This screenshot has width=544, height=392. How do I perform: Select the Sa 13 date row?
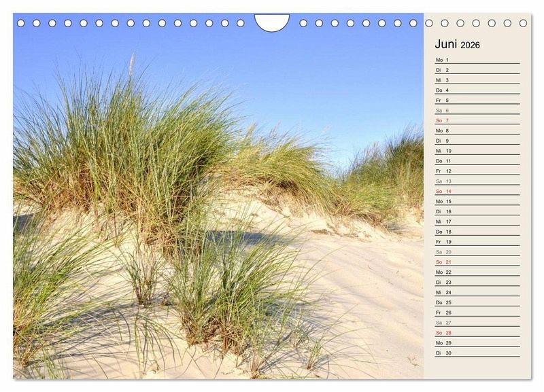477,181
